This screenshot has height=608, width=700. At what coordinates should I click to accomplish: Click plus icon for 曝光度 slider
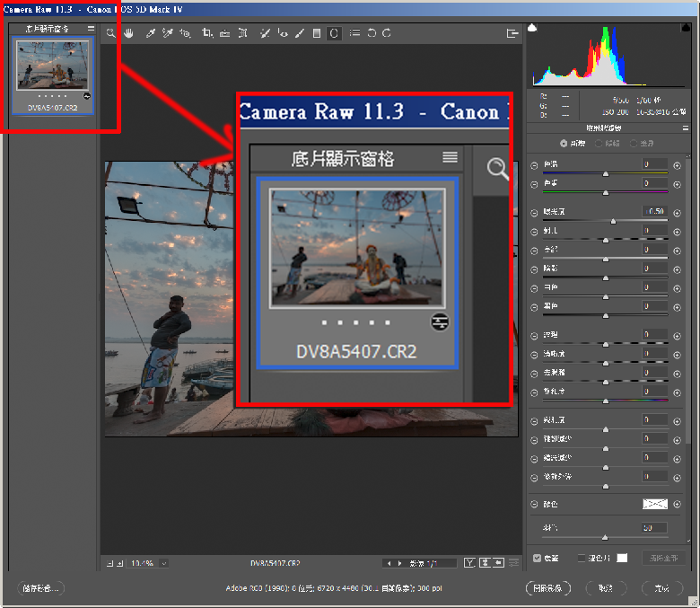[x=678, y=213]
